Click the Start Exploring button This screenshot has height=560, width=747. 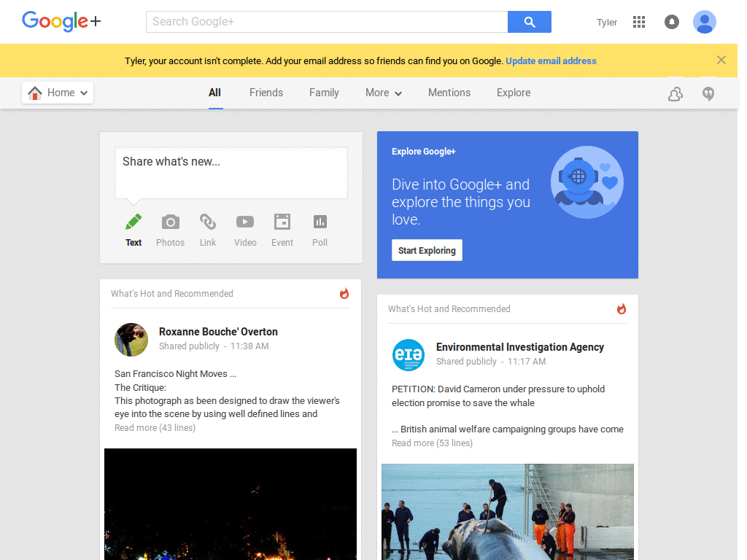click(x=427, y=250)
